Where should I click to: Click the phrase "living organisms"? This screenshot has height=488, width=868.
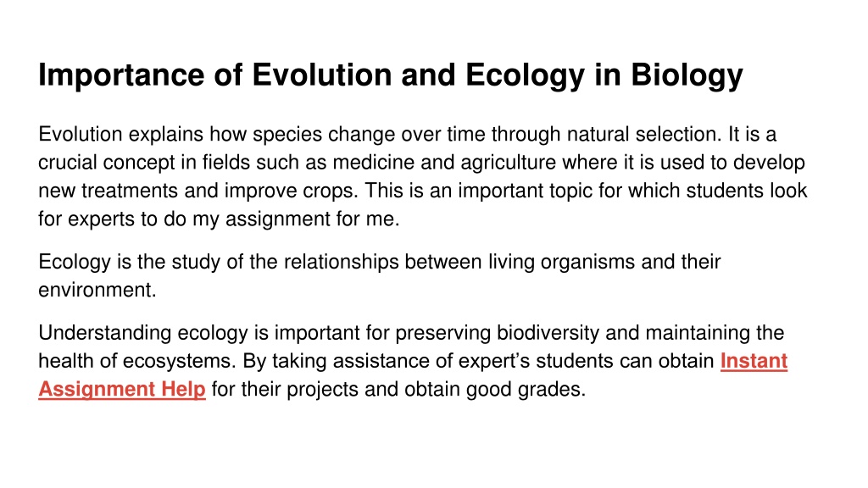pos(561,262)
